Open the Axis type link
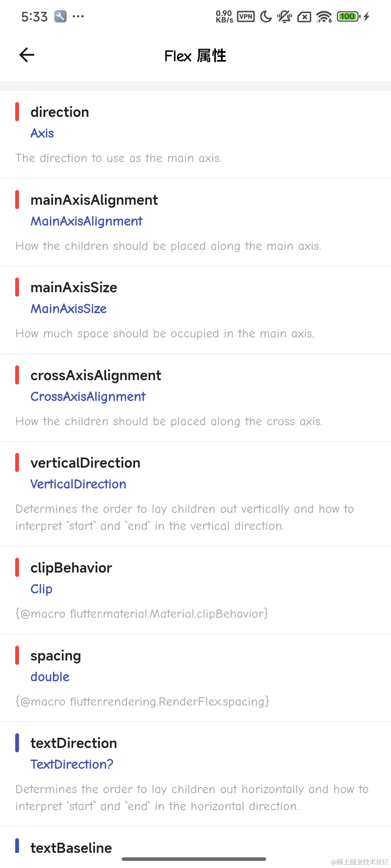Screen dimensions: 391x868 tap(42, 133)
